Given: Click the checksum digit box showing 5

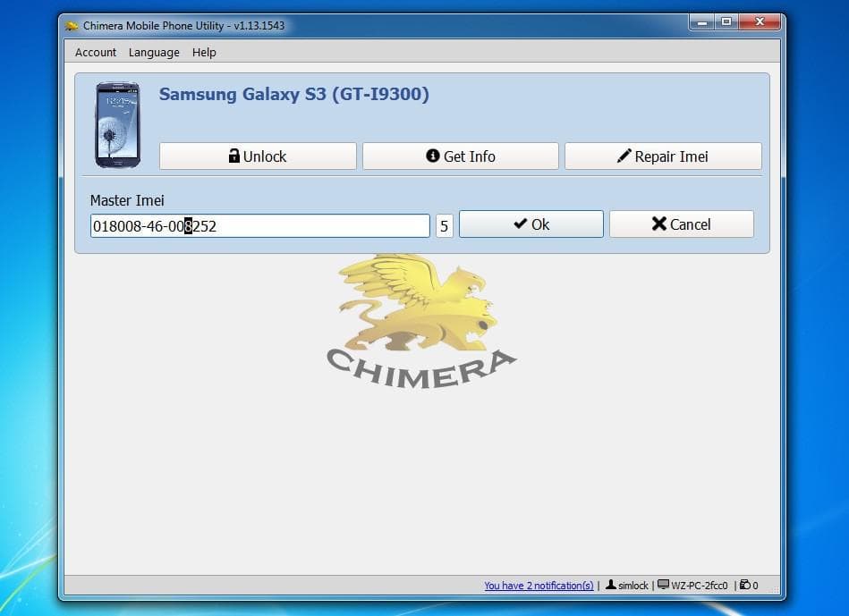Looking at the screenshot, I should (x=444, y=224).
